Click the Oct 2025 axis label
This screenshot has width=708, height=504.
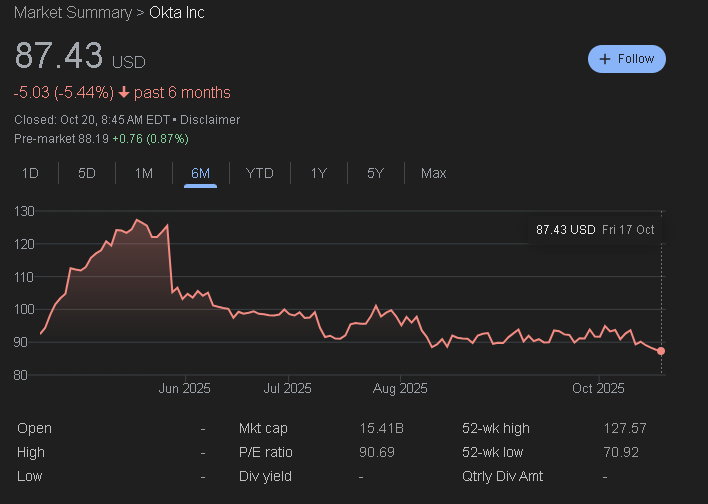[598, 388]
